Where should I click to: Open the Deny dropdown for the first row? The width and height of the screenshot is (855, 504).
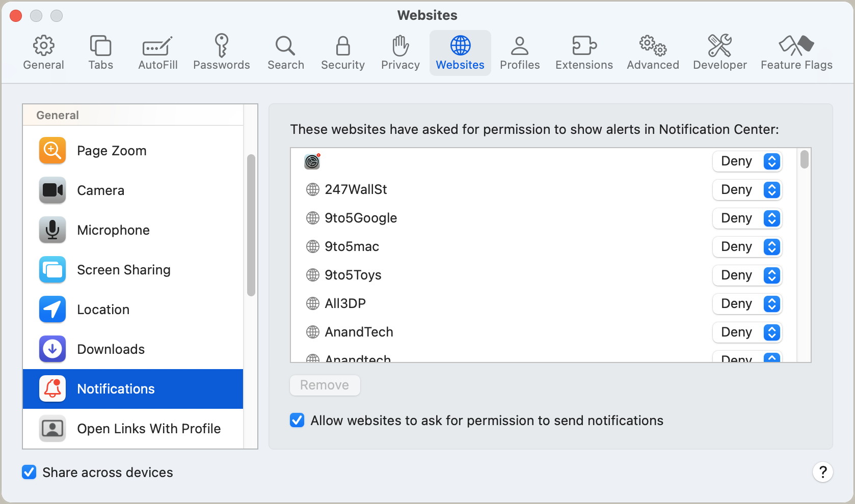(x=747, y=161)
